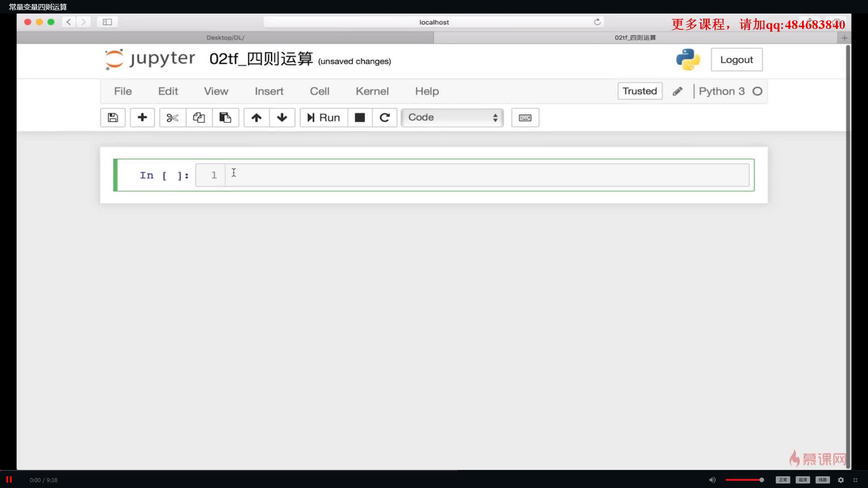Open the Insert menu

pos(269,91)
